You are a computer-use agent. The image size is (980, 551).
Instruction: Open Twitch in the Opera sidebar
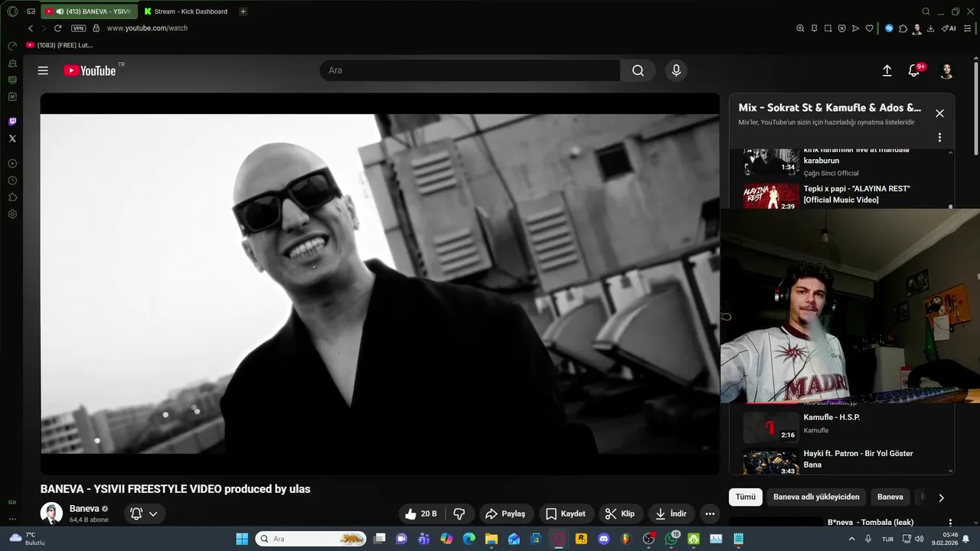coord(12,122)
